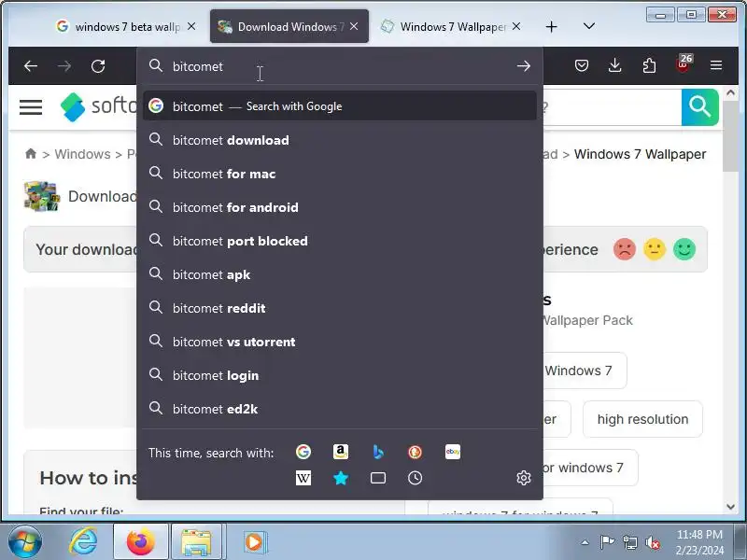This screenshot has height=560, width=747.
Task: Click the page scrollbar down arrow
Action: [731, 507]
